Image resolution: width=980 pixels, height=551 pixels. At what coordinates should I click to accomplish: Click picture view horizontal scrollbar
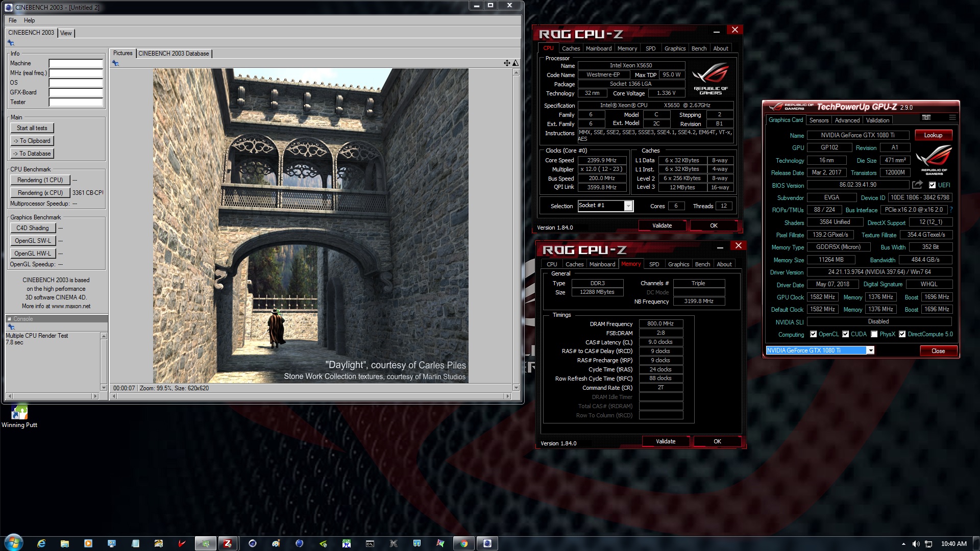[x=311, y=396]
